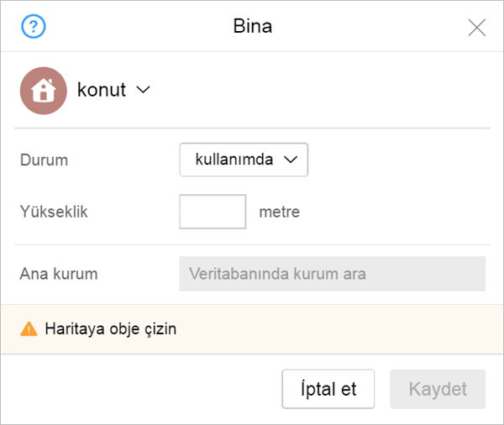Click the Bina dialog title
Viewport: 504px width, 425px height.
(253, 26)
